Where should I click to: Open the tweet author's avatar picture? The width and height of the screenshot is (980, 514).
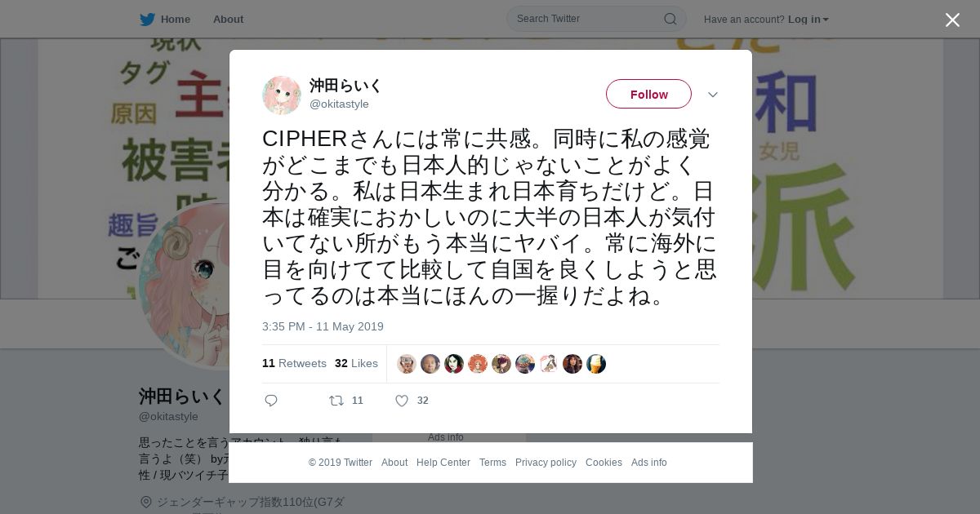click(282, 95)
